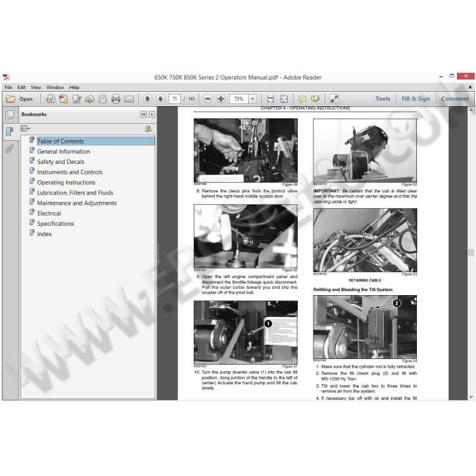The width and height of the screenshot is (476, 476).
Task: Click the pump diverter valve photo
Action: click(x=245, y=333)
